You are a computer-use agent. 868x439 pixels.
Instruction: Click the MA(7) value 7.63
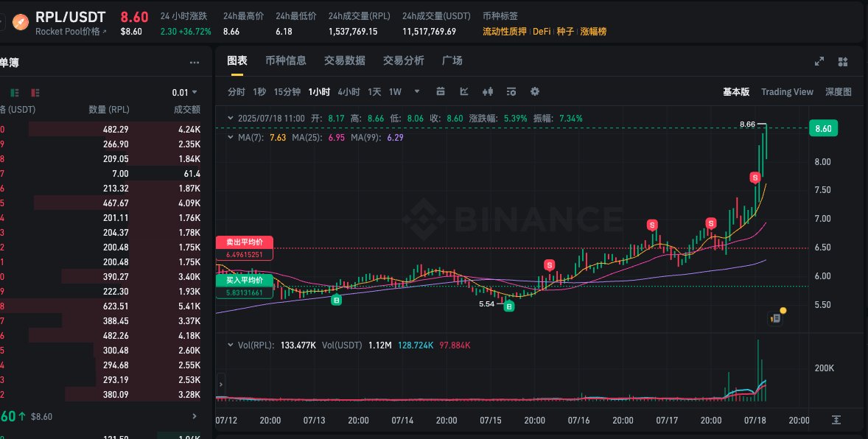click(278, 137)
